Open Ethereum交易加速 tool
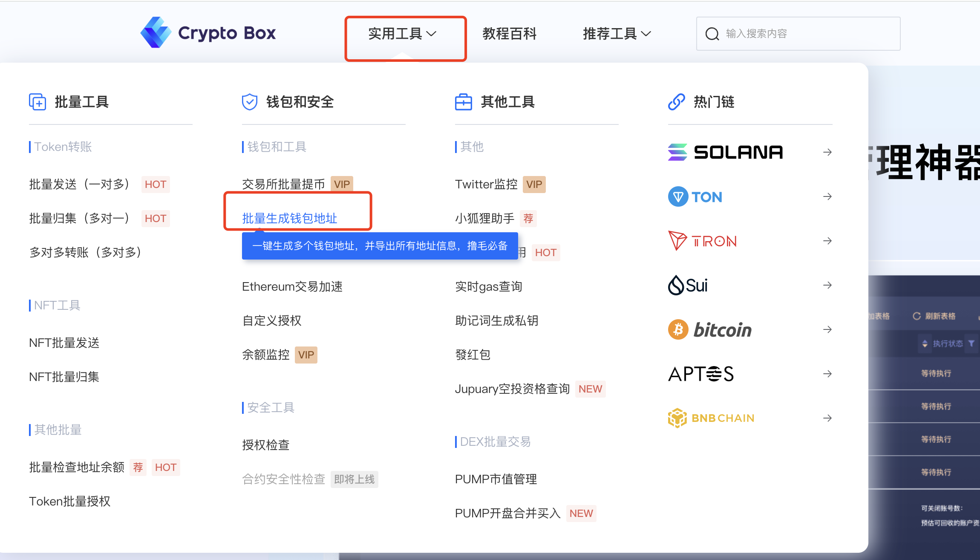Image resolution: width=980 pixels, height=560 pixels. pos(292,286)
